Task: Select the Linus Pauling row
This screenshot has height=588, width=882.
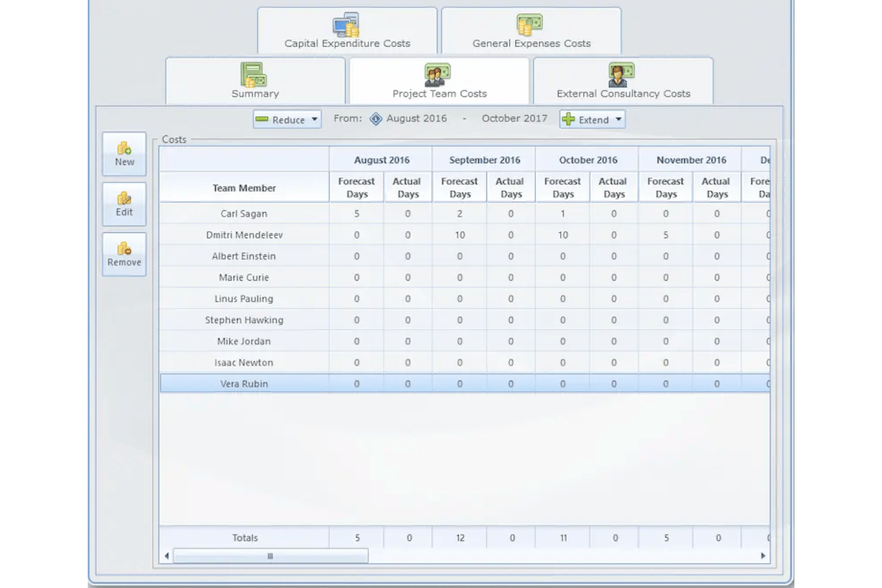Action: click(465, 299)
